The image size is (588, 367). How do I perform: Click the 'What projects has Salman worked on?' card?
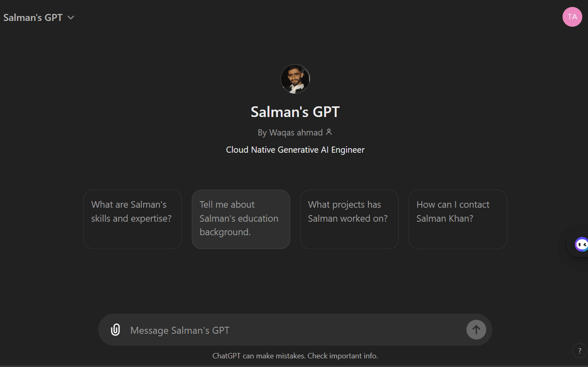tap(349, 219)
